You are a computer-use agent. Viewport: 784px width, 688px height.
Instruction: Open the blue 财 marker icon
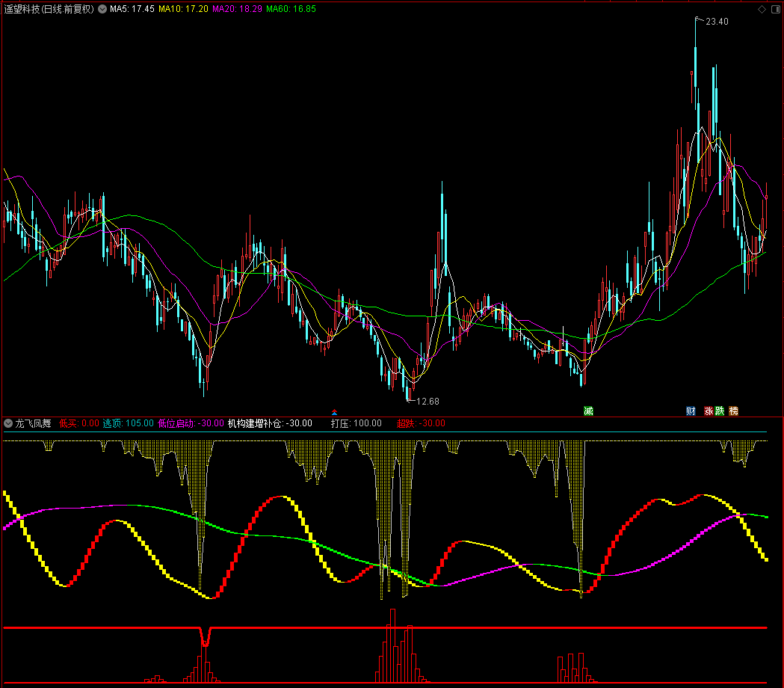click(691, 411)
